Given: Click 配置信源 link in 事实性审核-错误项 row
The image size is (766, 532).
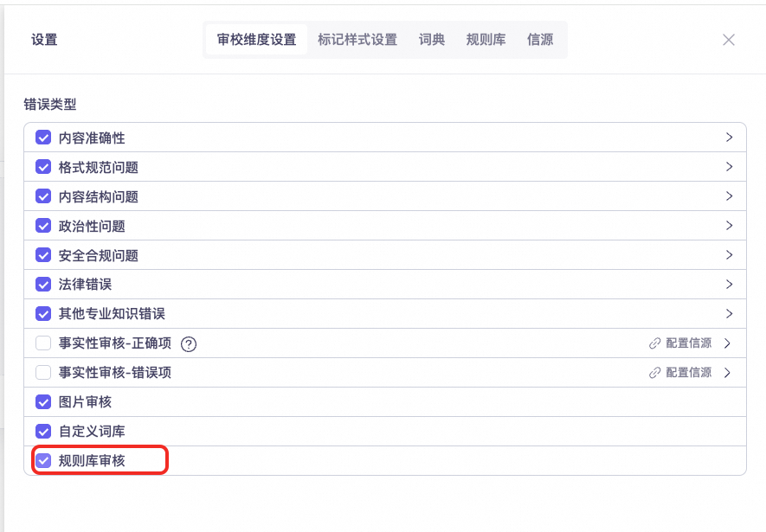Looking at the screenshot, I should tap(688, 373).
